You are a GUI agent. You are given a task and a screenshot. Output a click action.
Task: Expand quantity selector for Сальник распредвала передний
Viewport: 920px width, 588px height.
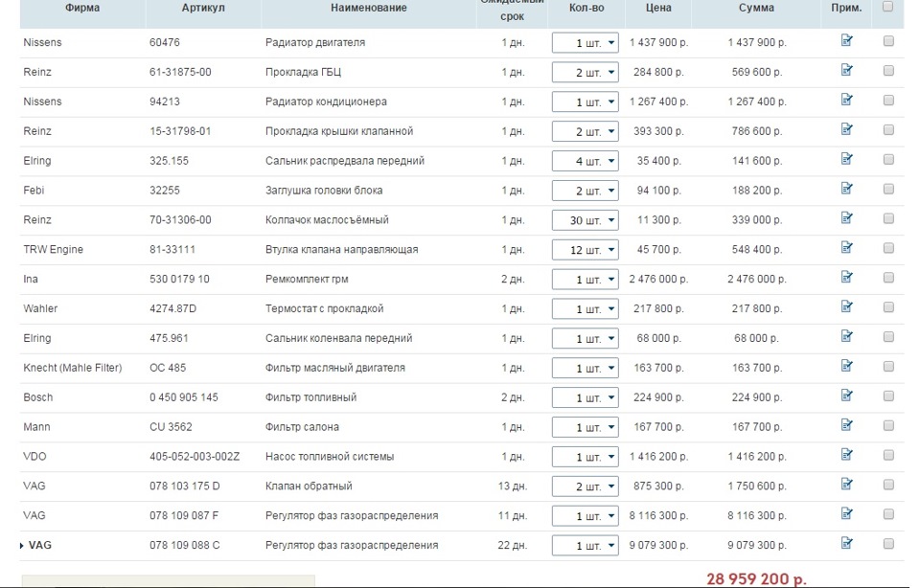(586, 161)
